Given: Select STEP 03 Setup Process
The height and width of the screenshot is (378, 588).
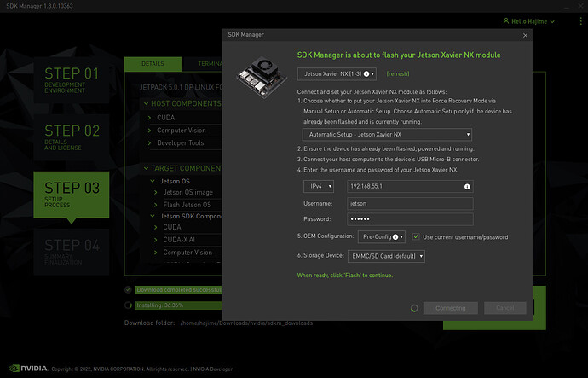Looking at the screenshot, I should (x=72, y=195).
